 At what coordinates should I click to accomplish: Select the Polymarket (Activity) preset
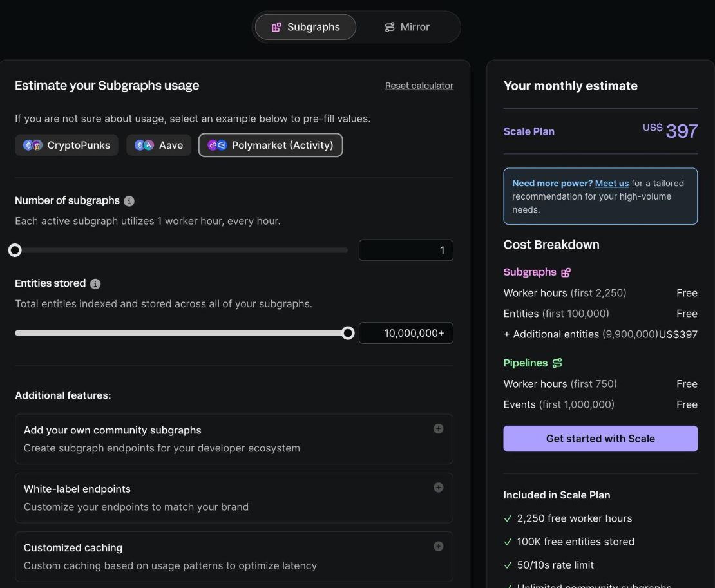pos(271,146)
